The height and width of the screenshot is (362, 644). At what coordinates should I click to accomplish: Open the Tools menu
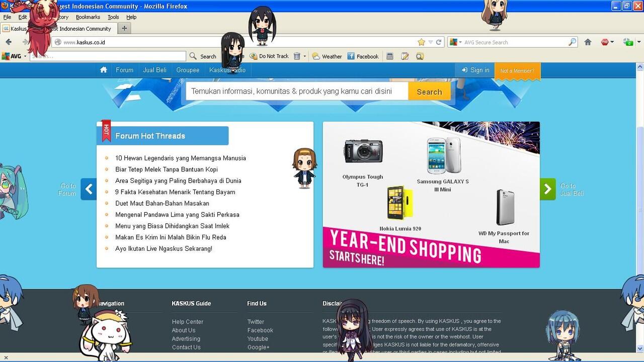point(113,17)
